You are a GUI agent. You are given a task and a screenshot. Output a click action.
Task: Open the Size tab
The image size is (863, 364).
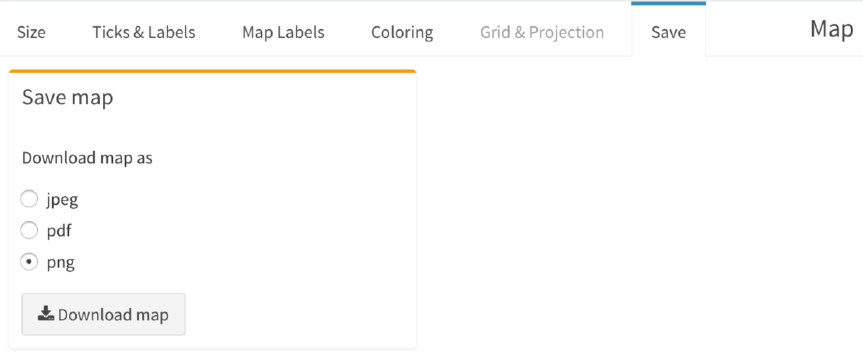tap(31, 32)
